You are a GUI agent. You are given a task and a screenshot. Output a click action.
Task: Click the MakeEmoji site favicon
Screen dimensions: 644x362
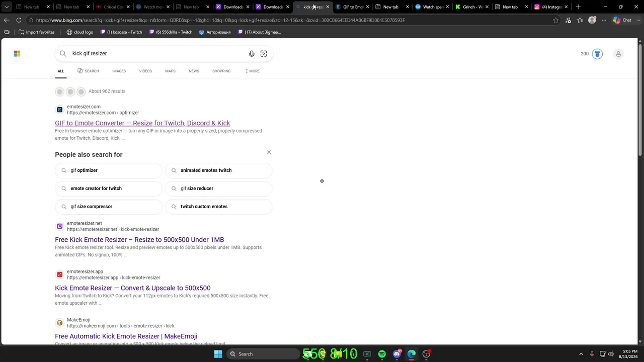tap(59, 323)
